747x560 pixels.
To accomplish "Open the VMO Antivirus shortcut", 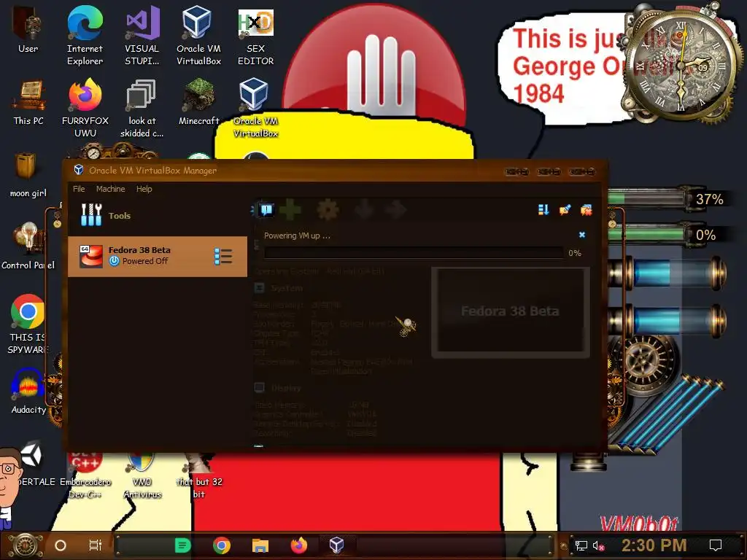I will 142,474.
